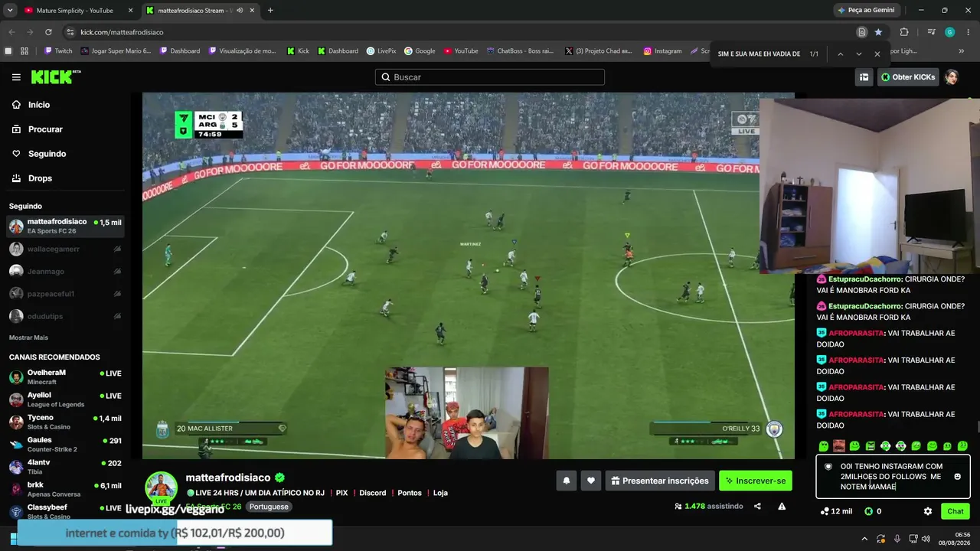Click the matteafrodisiaco streamer avatar
980x551 pixels.
[162, 487]
